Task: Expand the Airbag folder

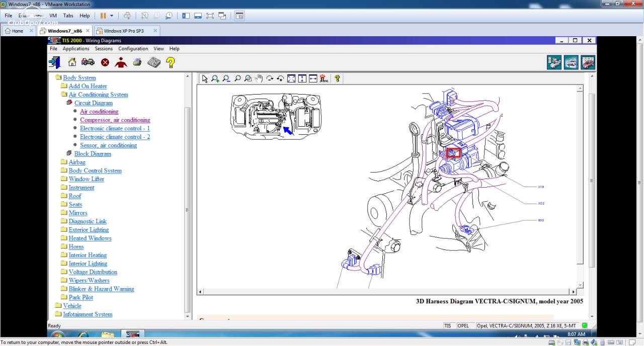Action: 77,162
